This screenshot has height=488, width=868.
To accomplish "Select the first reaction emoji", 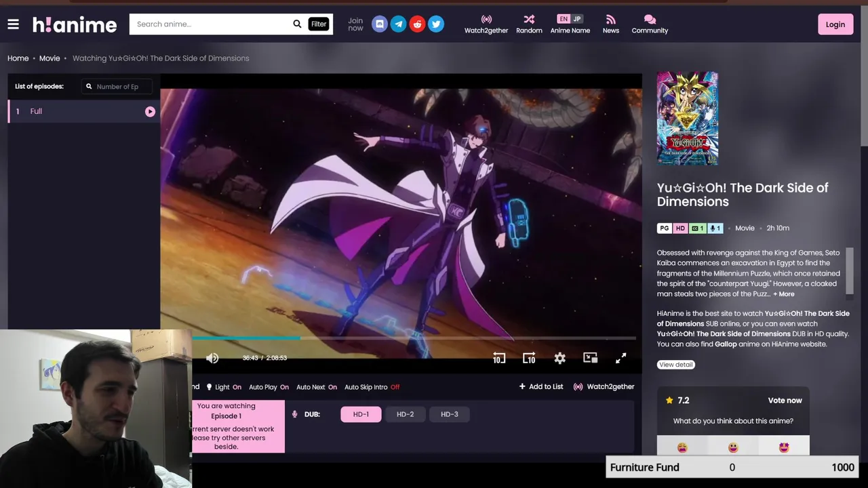I will (x=682, y=447).
